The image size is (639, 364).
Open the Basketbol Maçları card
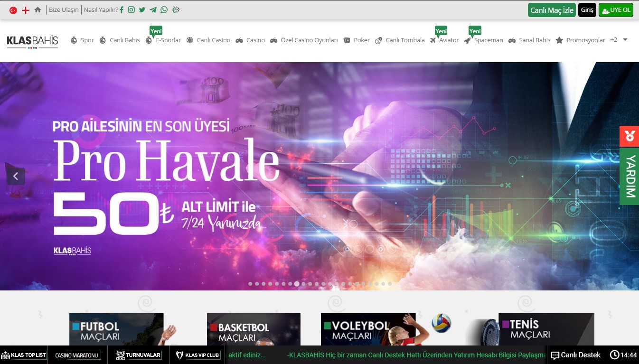tap(254, 329)
